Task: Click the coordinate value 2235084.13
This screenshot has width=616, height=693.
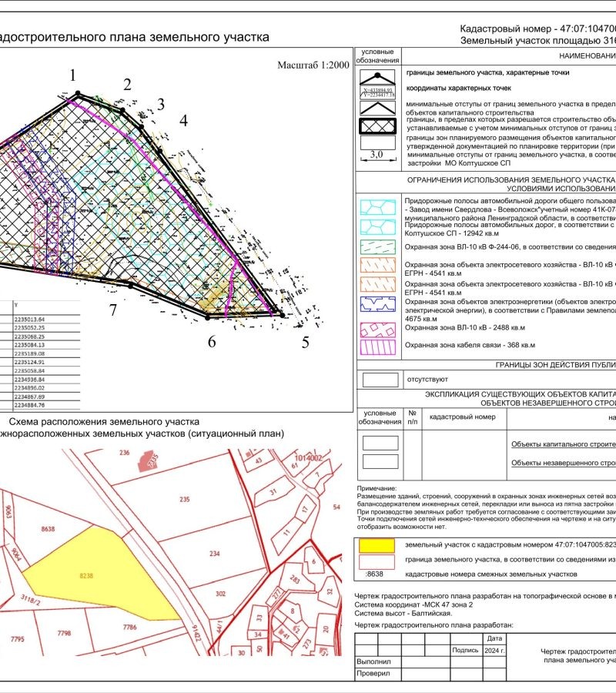Action: pyautogui.click(x=29, y=345)
